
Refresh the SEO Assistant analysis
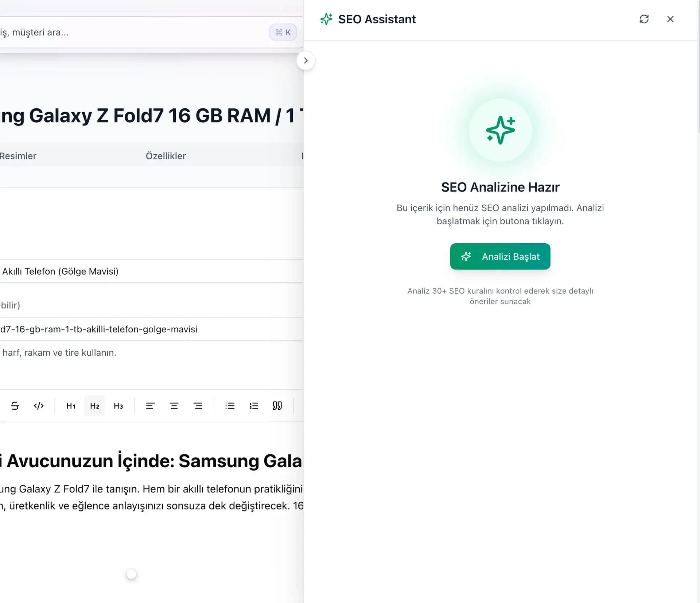pos(645,19)
